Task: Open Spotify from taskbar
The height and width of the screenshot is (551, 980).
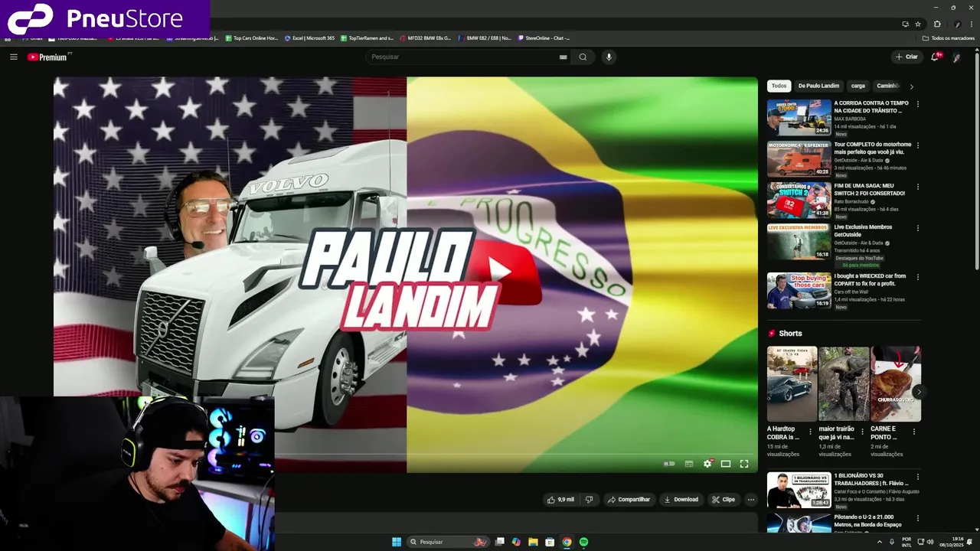Action: (583, 542)
